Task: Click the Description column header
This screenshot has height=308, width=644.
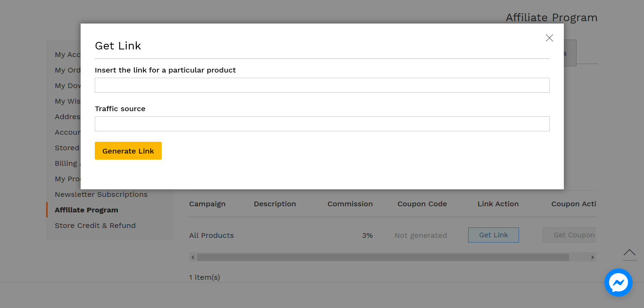Action: (x=275, y=204)
